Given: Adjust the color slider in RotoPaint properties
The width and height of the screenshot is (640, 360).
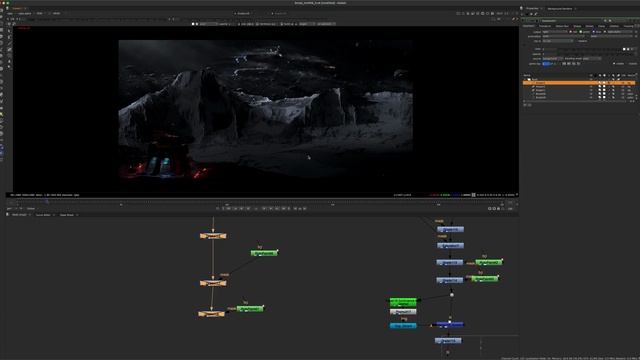Looking at the screenshot, I should [590, 49].
